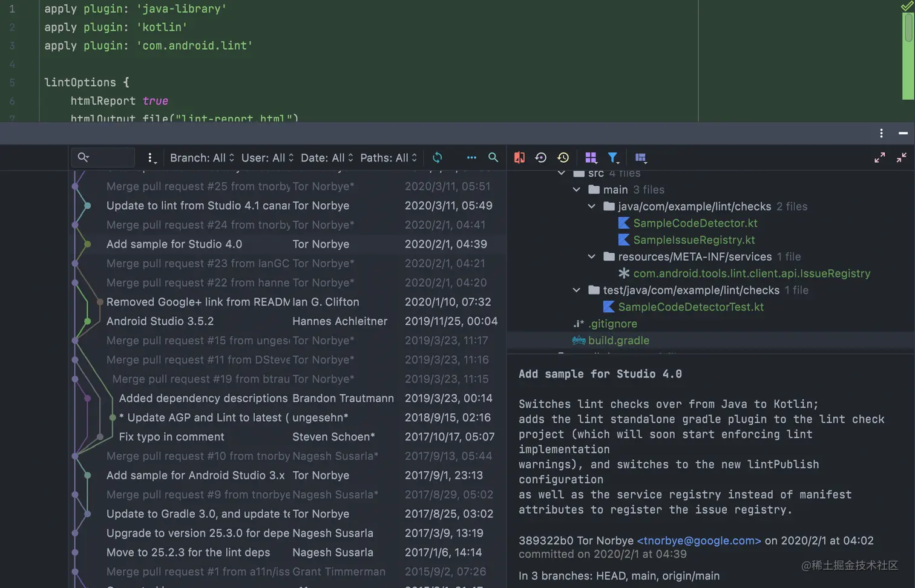Click the clock-shaped recent history icon
Viewport: 915px width, 588px height.
563,157
